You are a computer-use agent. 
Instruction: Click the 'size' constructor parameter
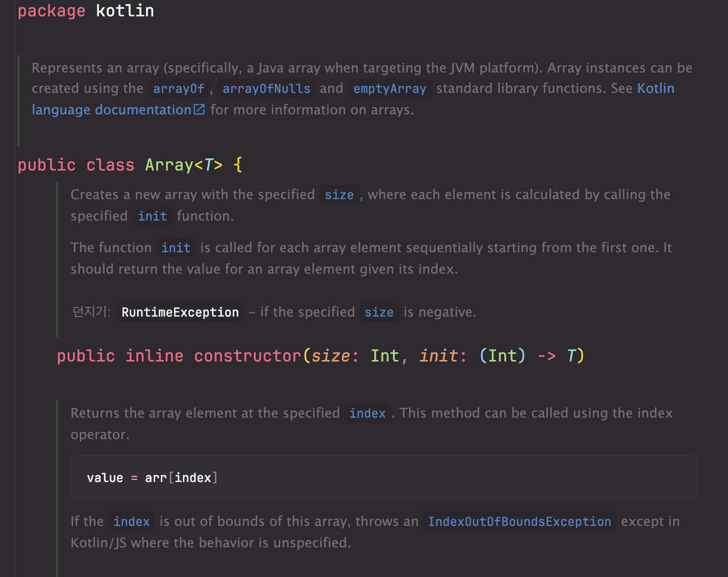[330, 355]
